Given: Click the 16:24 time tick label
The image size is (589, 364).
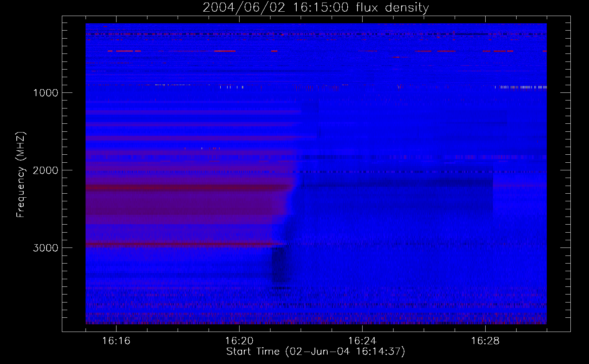Looking at the screenshot, I should click(x=362, y=341).
